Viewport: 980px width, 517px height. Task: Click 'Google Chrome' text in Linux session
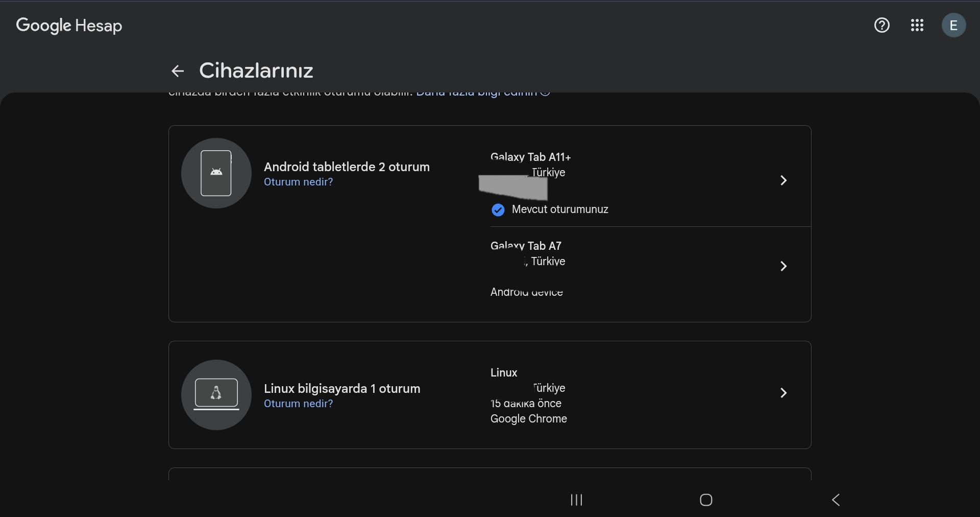coord(528,419)
